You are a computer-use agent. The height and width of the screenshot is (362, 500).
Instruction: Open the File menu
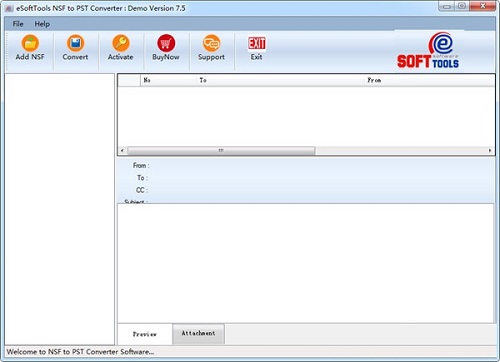click(x=18, y=24)
